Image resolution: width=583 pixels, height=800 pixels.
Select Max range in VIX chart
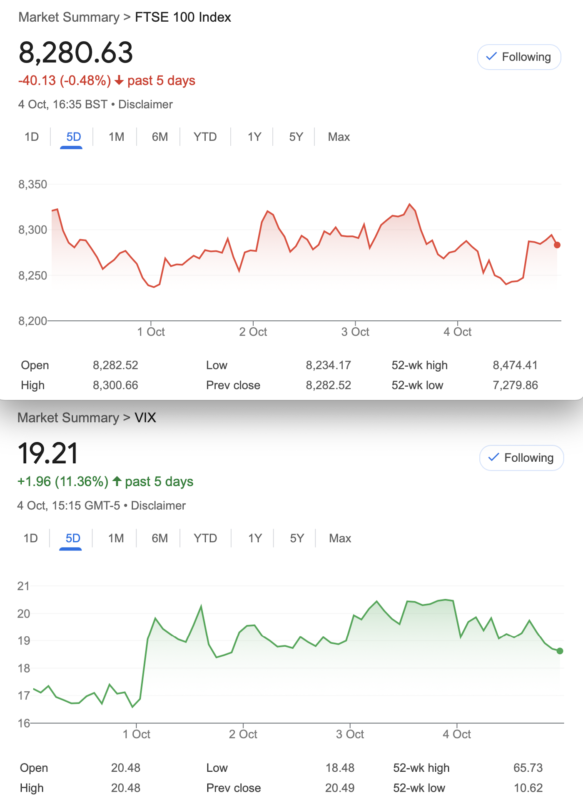tap(340, 538)
